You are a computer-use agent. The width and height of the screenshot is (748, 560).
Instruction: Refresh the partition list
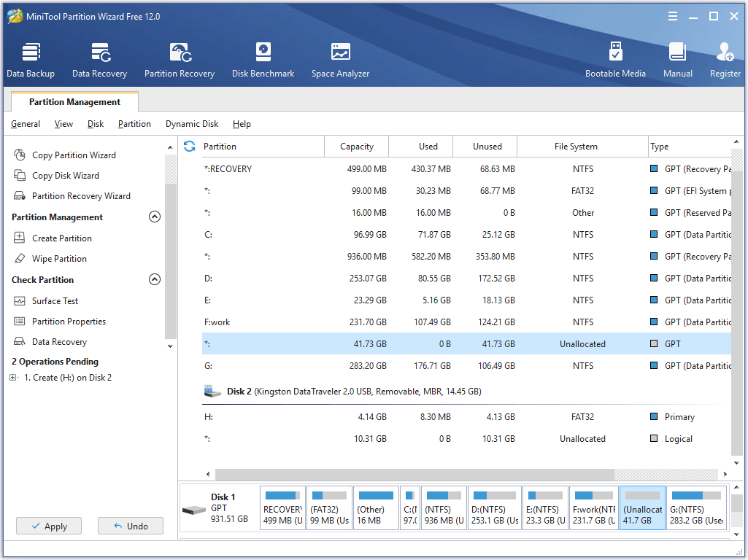tap(189, 146)
